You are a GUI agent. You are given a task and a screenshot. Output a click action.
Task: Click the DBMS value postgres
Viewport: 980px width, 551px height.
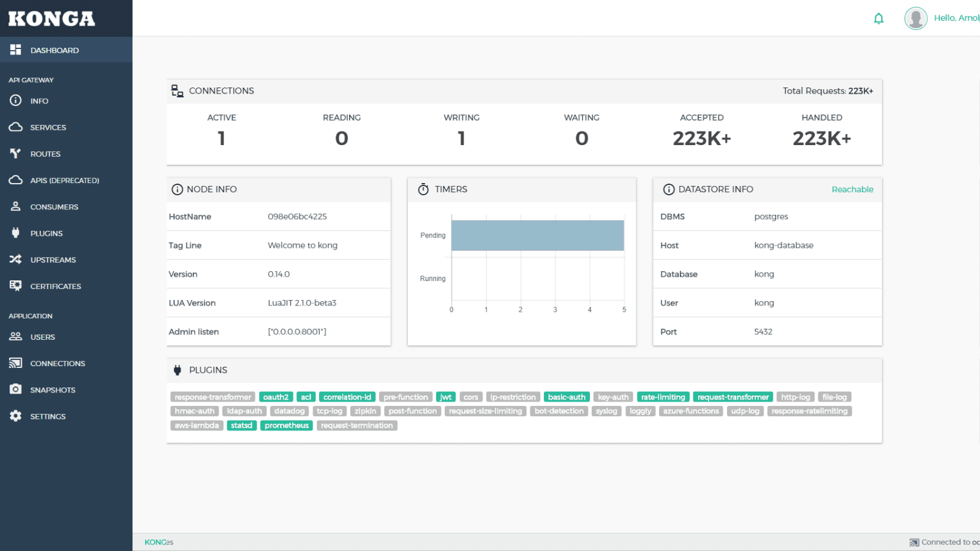coord(771,216)
